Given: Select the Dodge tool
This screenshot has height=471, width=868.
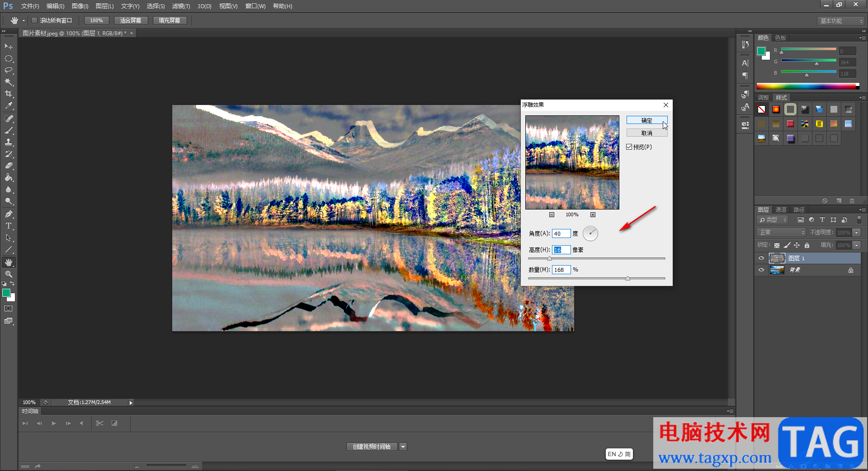Looking at the screenshot, I should (x=9, y=201).
